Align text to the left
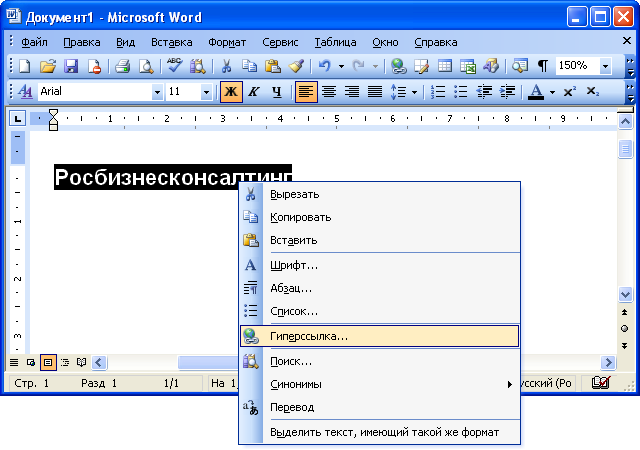The width and height of the screenshot is (640, 450). pyautogui.click(x=306, y=91)
